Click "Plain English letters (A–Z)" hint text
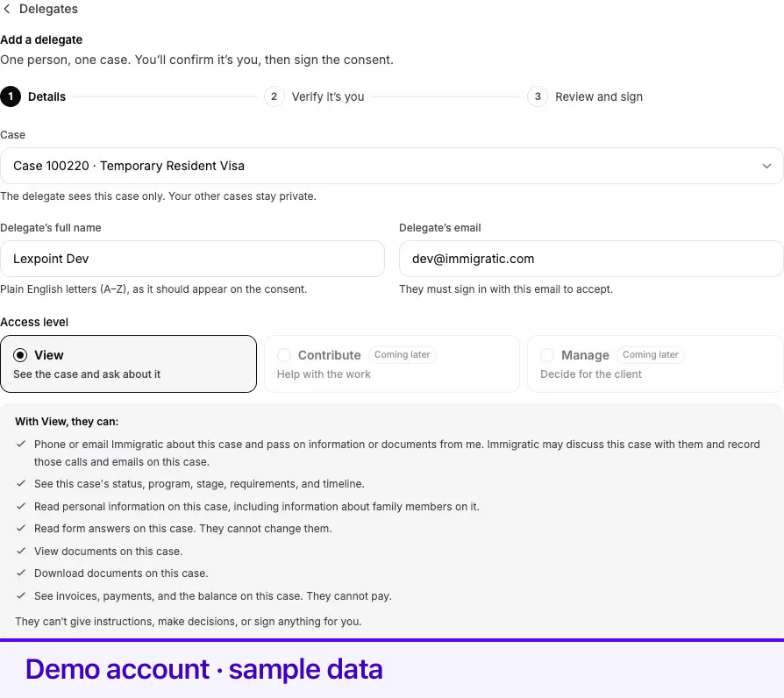 pos(153,289)
